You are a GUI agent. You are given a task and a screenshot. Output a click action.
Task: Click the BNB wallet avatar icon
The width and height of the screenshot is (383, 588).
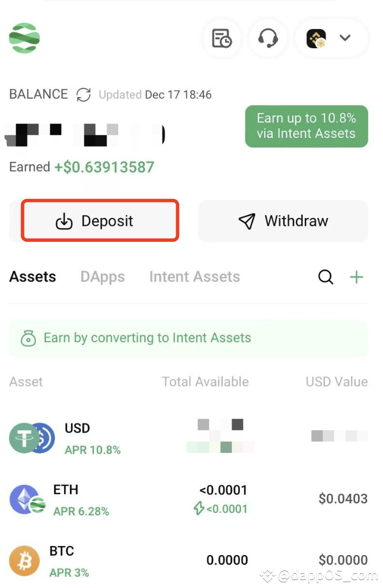(x=316, y=38)
